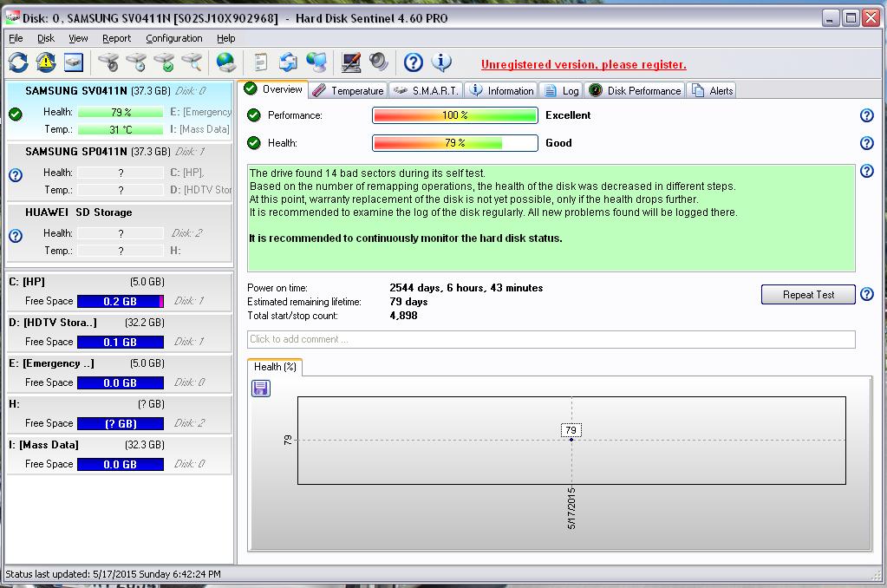Click the send report by email icon

[289, 62]
